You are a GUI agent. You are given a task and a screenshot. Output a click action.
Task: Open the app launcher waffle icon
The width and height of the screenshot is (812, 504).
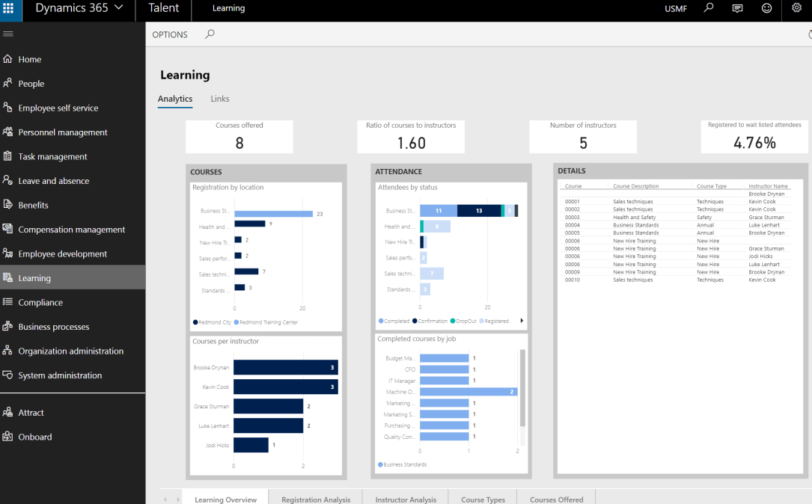pyautogui.click(x=9, y=9)
